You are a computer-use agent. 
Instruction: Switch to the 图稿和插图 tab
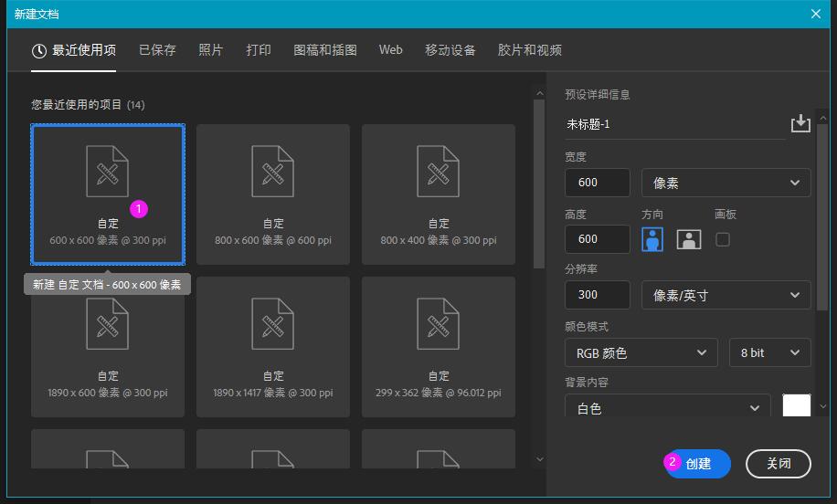point(325,50)
